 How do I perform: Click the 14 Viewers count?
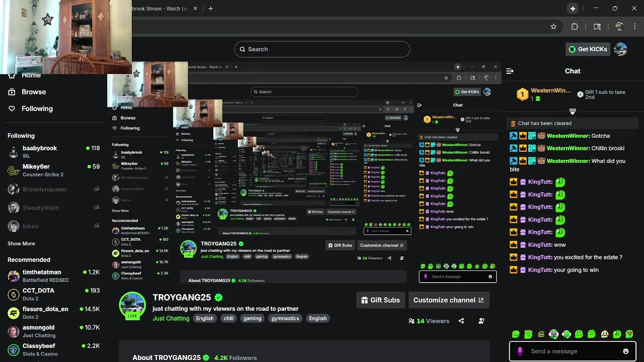429,321
